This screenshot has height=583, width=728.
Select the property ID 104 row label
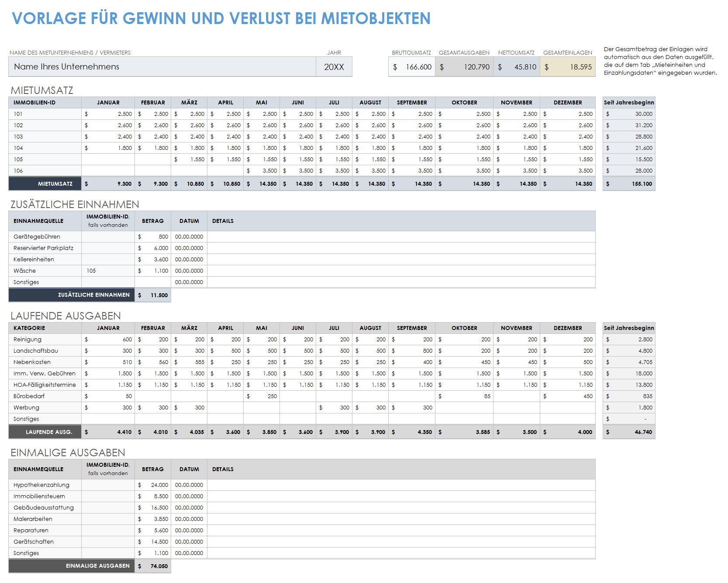click(x=45, y=148)
